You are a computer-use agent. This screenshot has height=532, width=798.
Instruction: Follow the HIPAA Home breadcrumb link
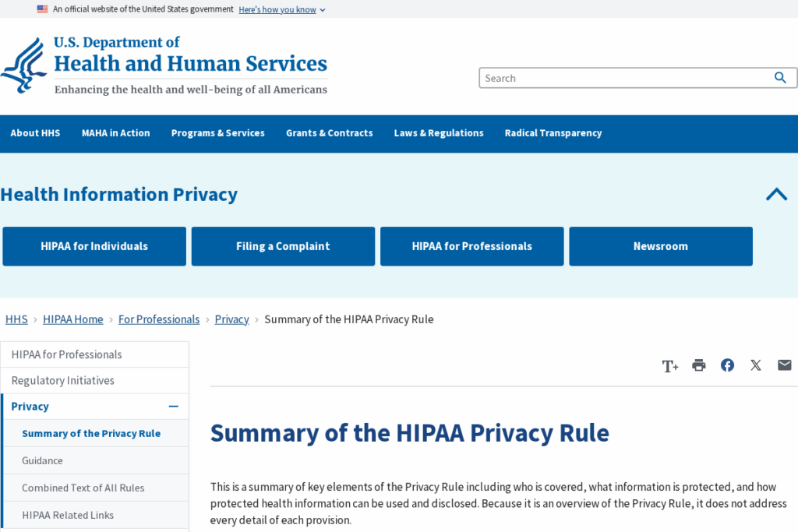click(72, 319)
